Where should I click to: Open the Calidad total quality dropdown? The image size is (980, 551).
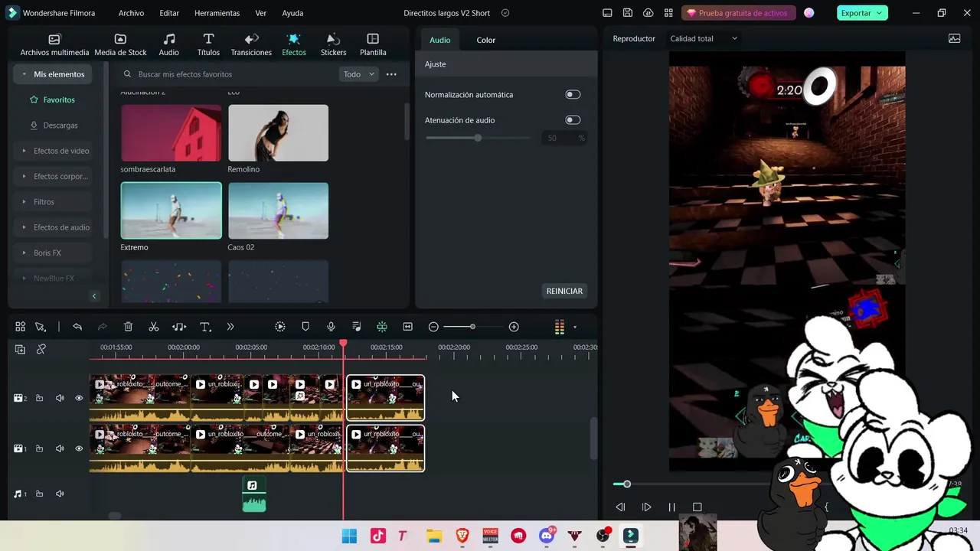704,38
